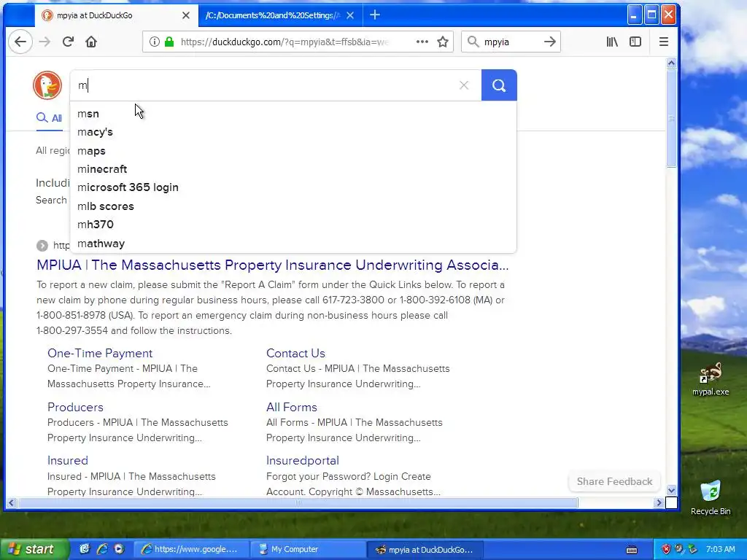Click the Share Feedback button
747x560 pixels.
coord(614,481)
